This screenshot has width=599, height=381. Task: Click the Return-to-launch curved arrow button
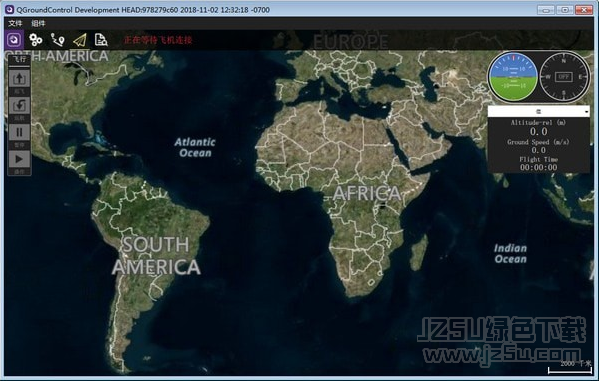[19, 105]
